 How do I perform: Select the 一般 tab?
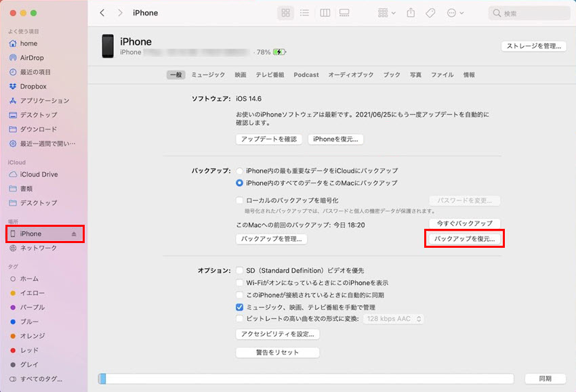click(176, 75)
